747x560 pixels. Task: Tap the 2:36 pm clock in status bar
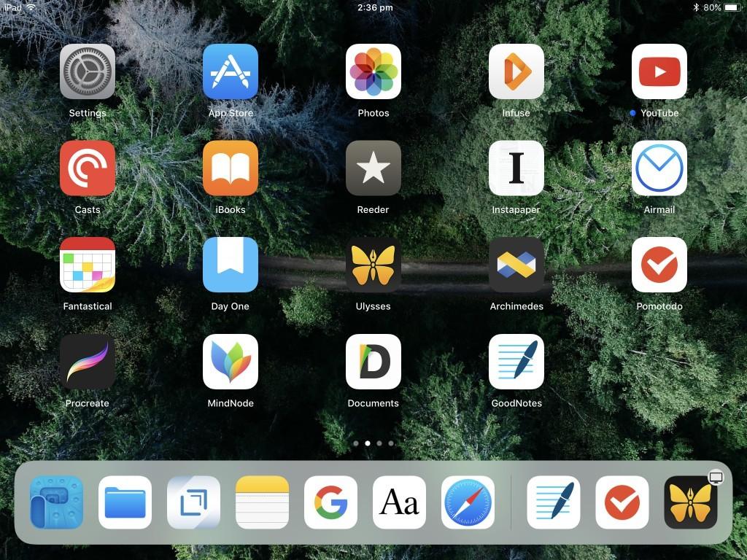coord(375,7)
